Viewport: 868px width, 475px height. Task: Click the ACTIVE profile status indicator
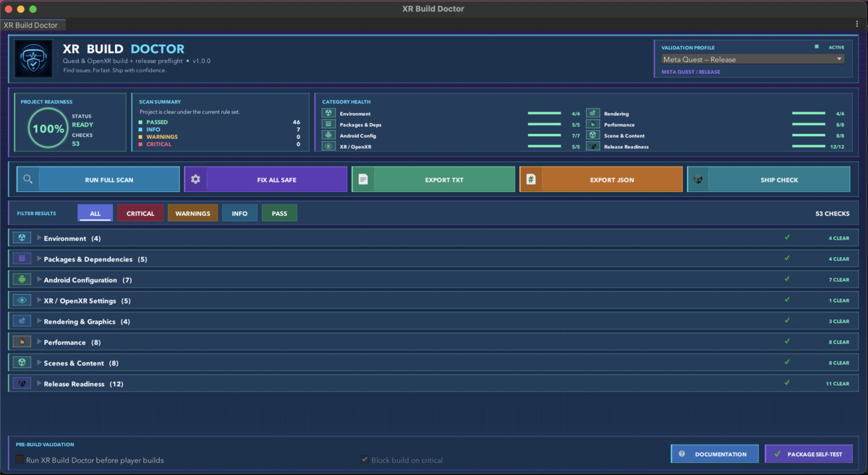830,47
